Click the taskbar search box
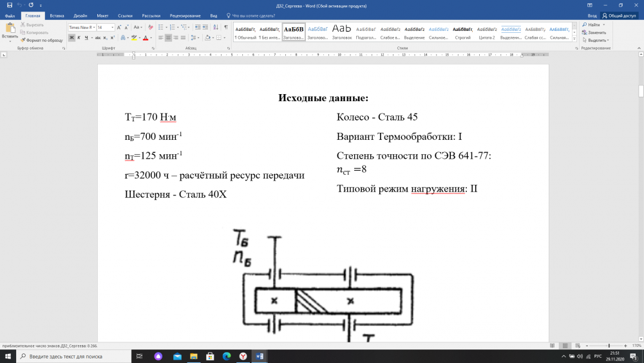Screen dimensions: 644x363 pyautogui.click(x=74, y=356)
